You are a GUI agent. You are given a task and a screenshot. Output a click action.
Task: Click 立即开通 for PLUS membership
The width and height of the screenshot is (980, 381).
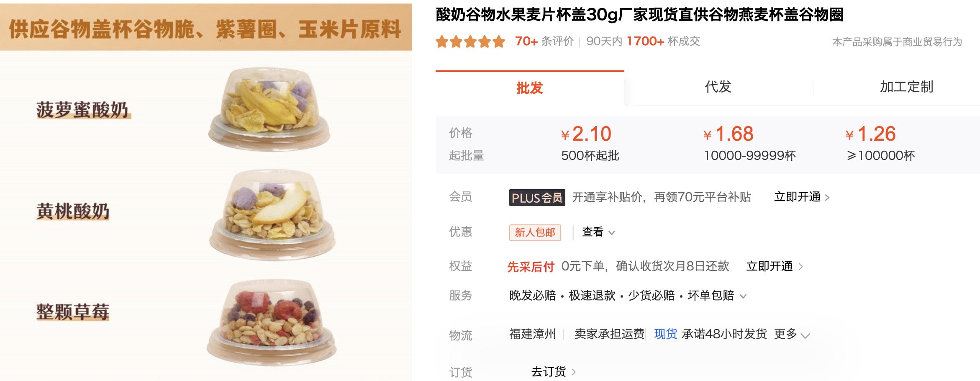tap(797, 197)
